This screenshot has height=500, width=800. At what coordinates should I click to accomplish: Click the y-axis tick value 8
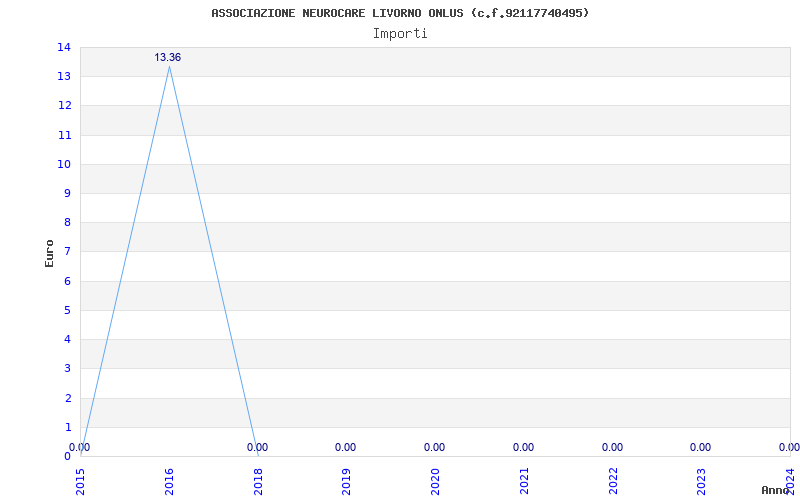pos(68,222)
